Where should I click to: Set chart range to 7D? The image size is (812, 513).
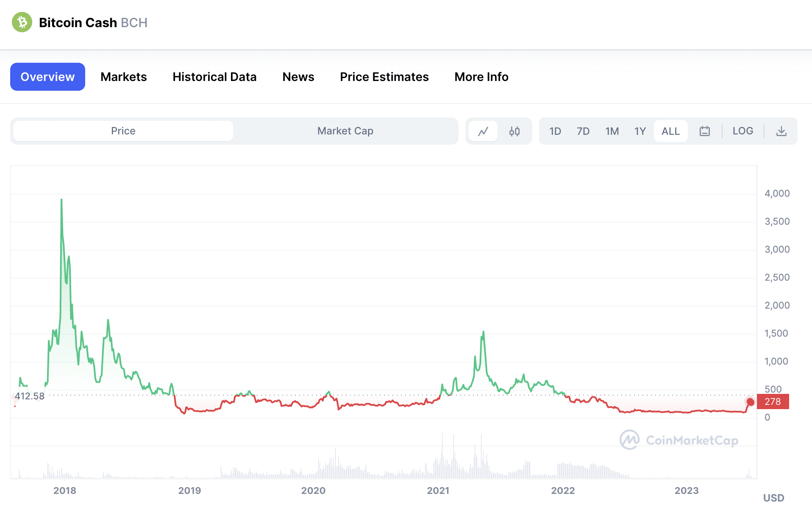pyautogui.click(x=583, y=131)
